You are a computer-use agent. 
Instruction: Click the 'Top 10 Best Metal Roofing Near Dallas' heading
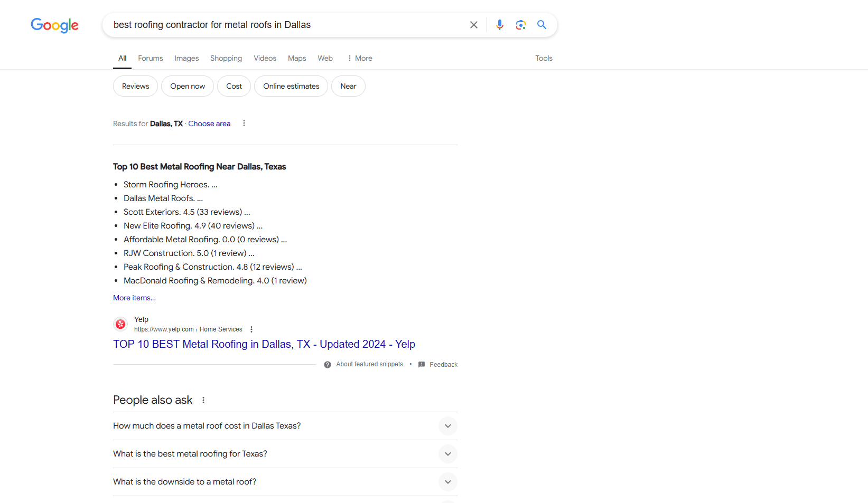(x=199, y=166)
